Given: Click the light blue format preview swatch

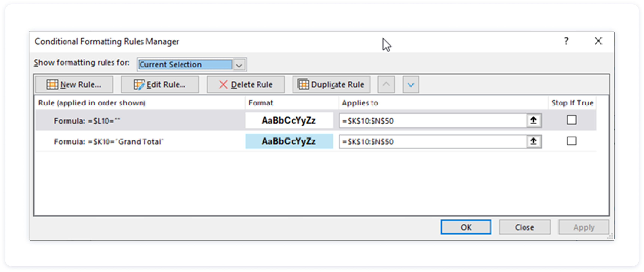Looking at the screenshot, I should click(x=289, y=141).
